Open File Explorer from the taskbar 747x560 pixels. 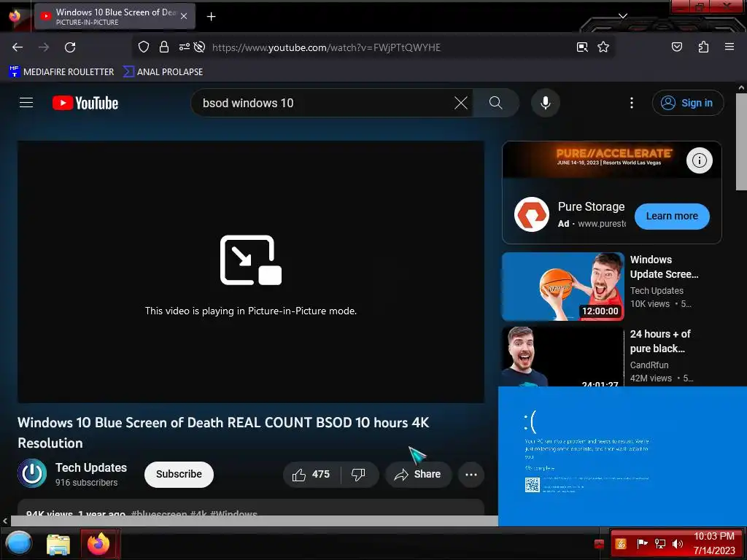(58, 544)
